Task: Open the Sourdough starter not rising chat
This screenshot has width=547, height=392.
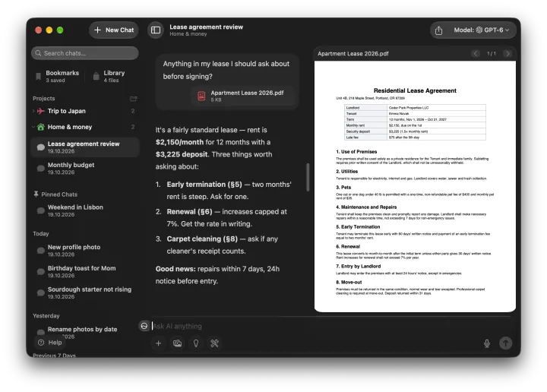Action: 85,292
